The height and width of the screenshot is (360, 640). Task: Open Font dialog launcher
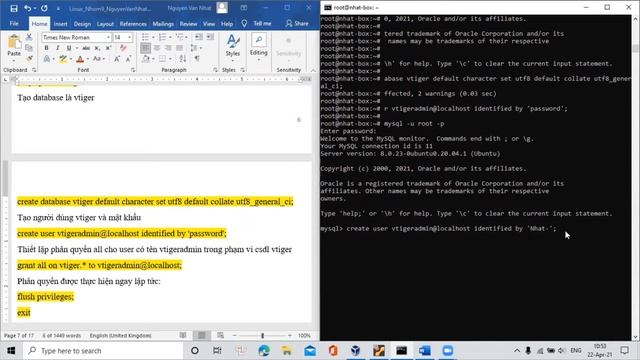[x=133, y=70]
